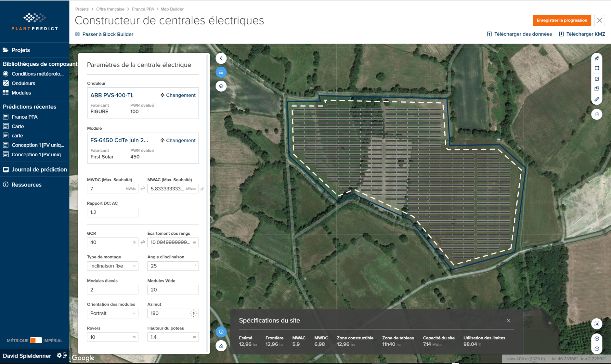Select the rectangle boundary tool
The image size is (611, 364).
597,68
